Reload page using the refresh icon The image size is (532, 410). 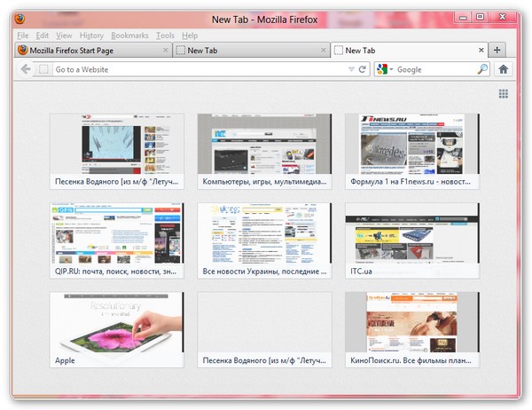(x=363, y=69)
